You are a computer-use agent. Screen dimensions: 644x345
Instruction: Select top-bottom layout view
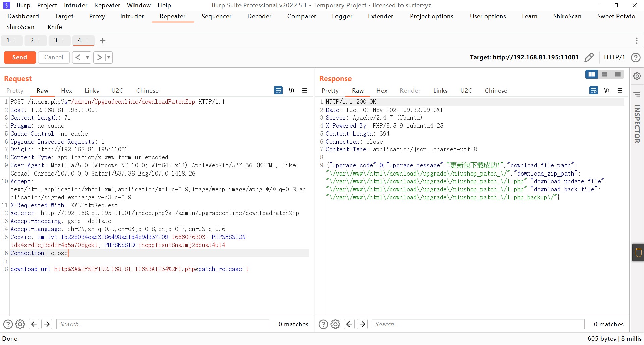(605, 74)
